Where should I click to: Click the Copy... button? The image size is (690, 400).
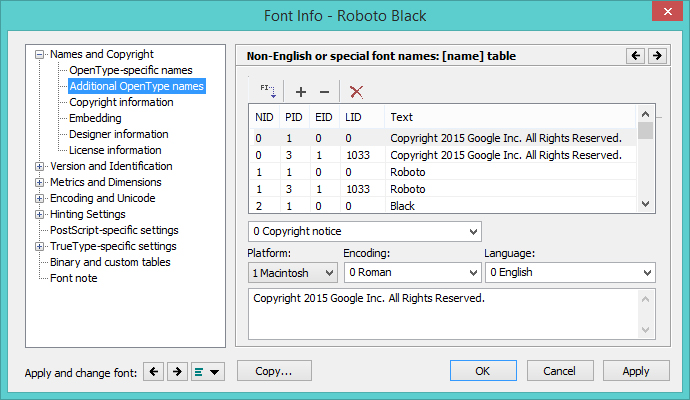pos(273,371)
